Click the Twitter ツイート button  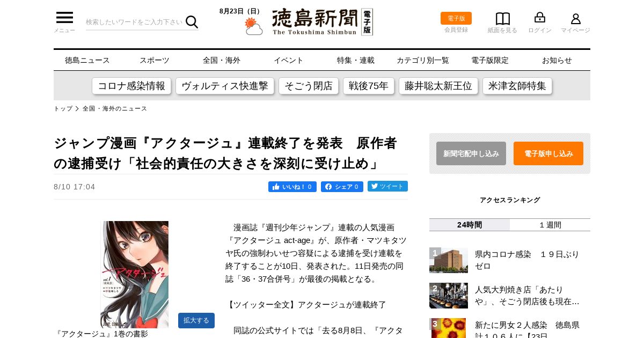coord(387,186)
